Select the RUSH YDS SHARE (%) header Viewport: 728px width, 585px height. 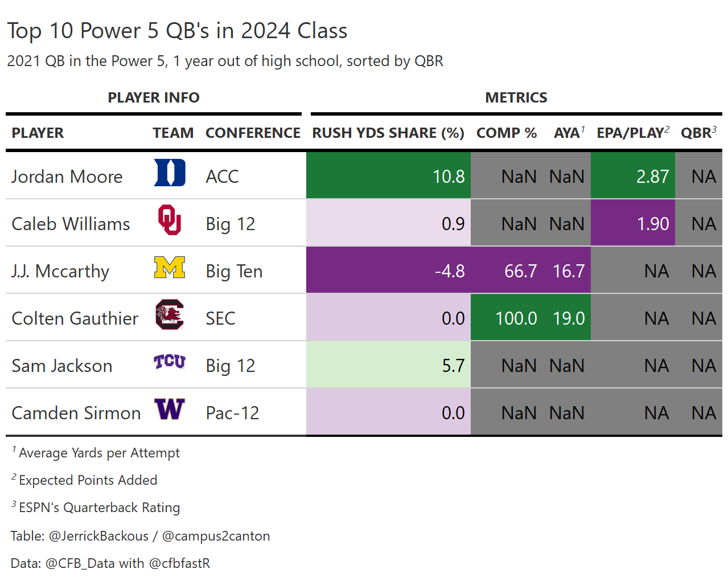coord(388,133)
